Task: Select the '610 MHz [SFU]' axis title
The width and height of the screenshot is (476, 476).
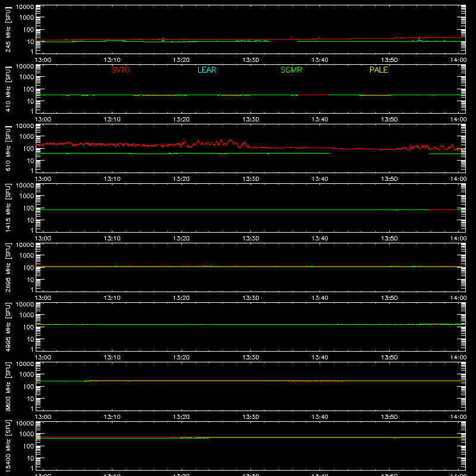Action: [8, 148]
